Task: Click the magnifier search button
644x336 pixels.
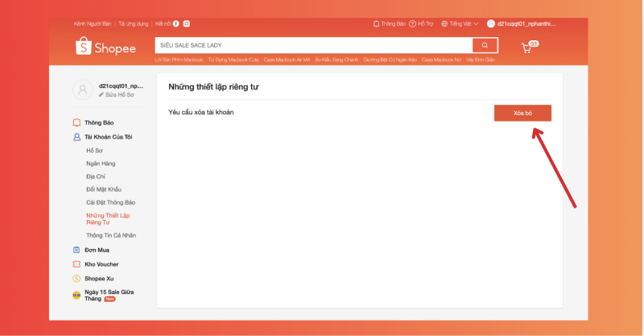Action: pyautogui.click(x=485, y=45)
